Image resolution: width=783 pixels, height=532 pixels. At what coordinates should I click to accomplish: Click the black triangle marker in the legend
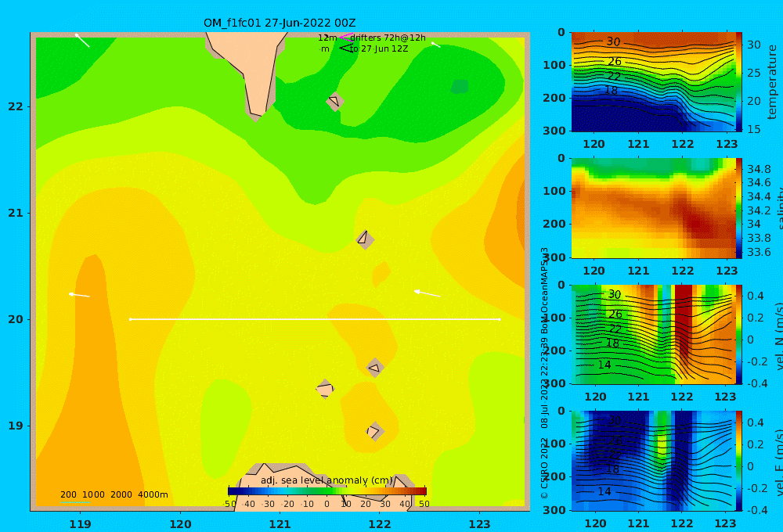346,49
